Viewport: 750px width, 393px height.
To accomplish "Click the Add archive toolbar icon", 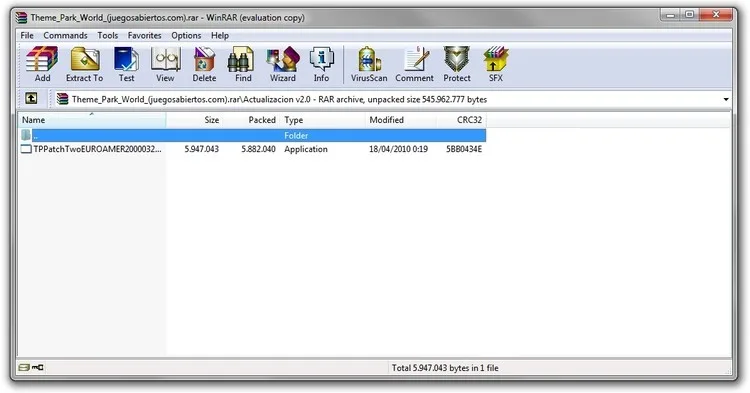I will click(x=42, y=65).
